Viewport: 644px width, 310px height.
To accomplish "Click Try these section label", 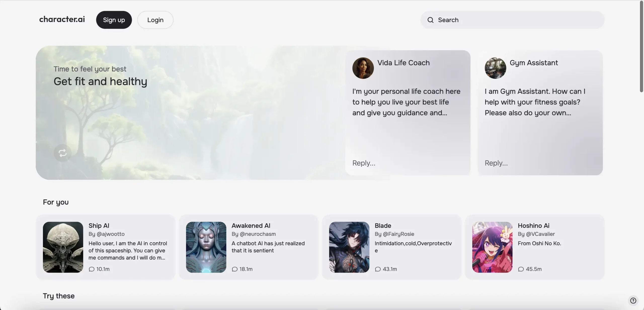I will click(x=59, y=296).
